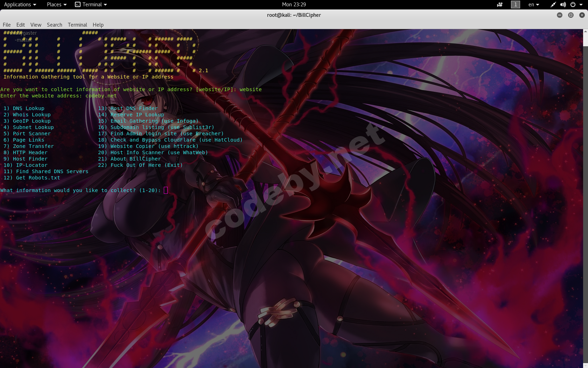Click the '2) Whois Lookup' line

[27, 115]
